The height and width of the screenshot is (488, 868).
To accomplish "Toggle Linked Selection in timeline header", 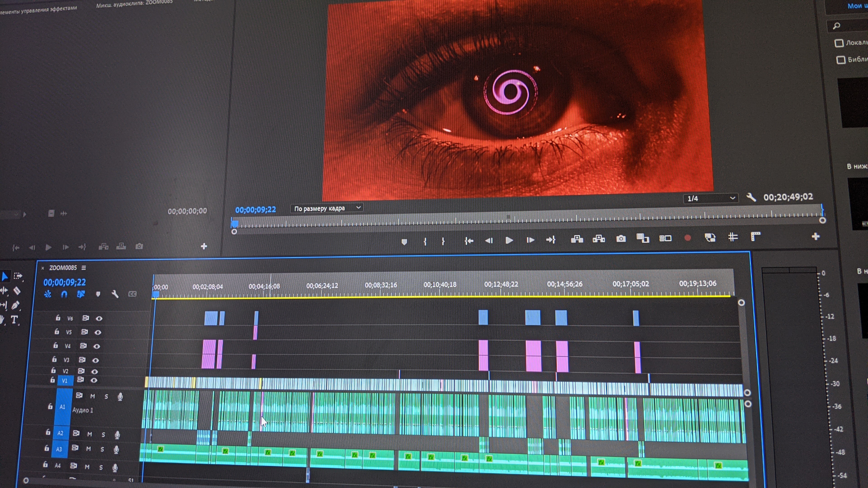I will 81,294.
